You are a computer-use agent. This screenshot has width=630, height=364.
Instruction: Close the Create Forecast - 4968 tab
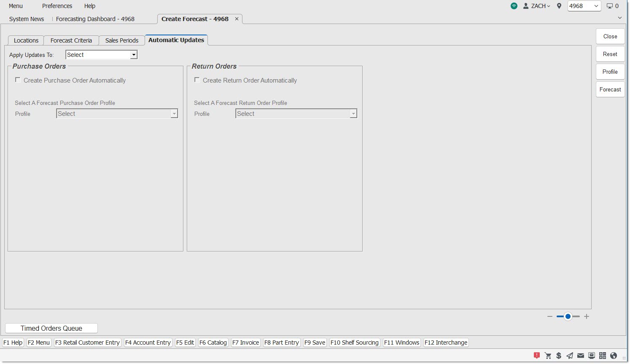click(237, 19)
